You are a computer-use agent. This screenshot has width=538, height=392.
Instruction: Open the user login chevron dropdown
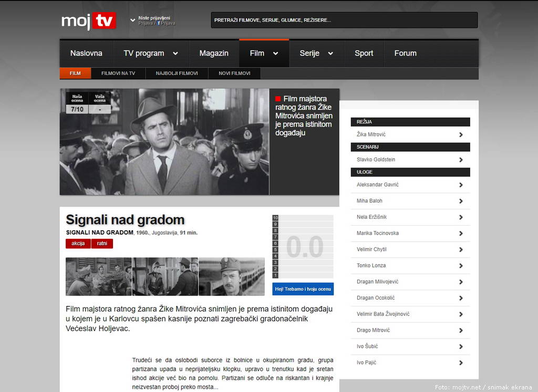(133, 20)
